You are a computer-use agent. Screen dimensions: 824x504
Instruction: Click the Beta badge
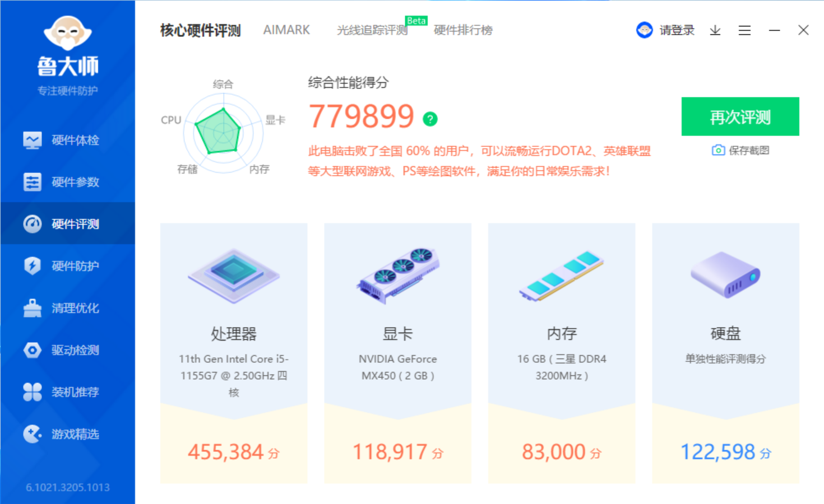(416, 21)
